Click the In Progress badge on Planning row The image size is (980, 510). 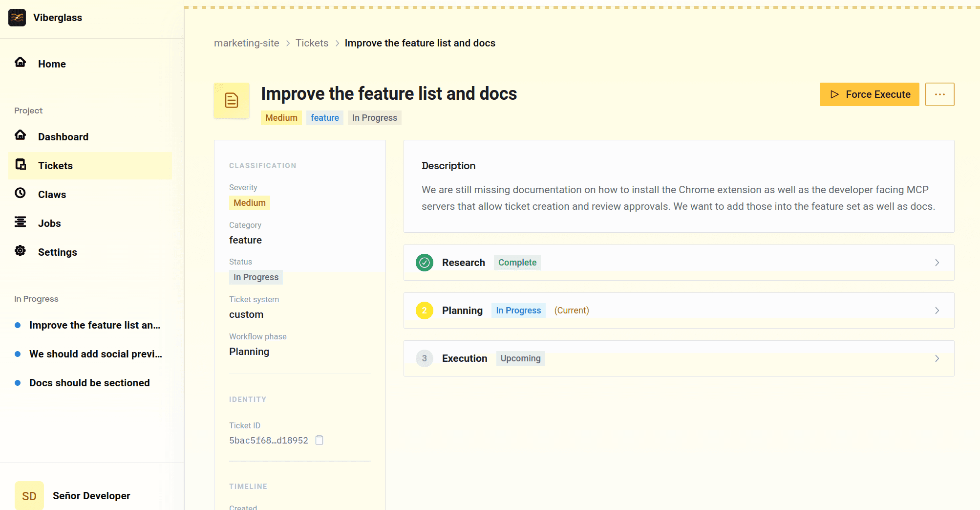pos(518,310)
